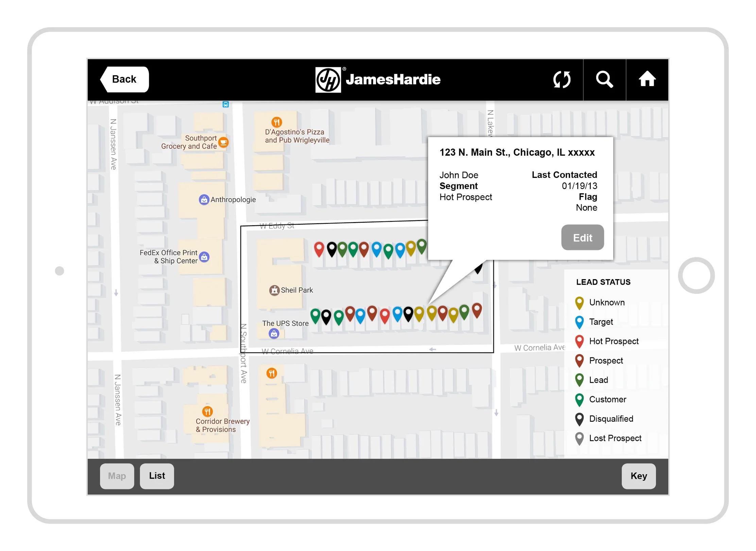Select the Map view tab
The image size is (756, 551).
click(x=117, y=476)
